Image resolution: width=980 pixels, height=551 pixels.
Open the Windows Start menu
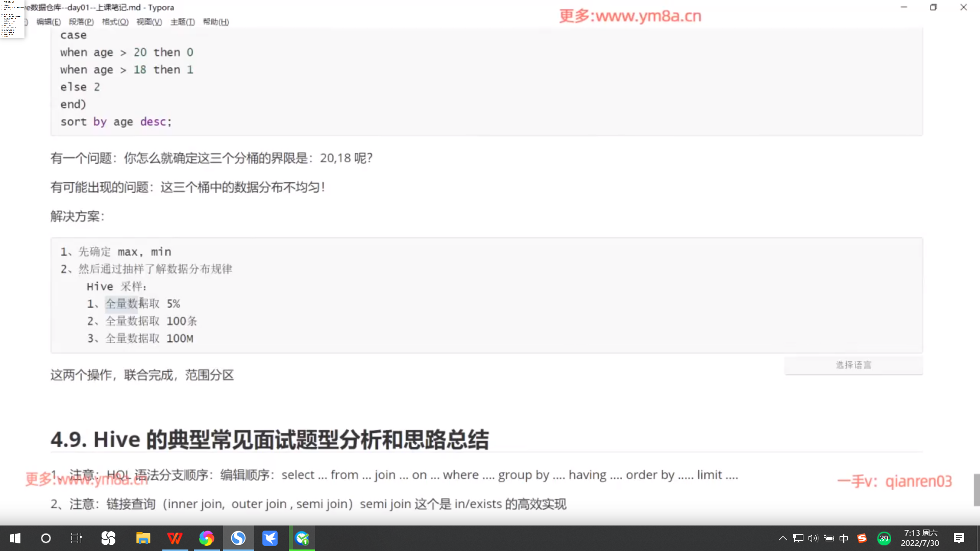pos(15,538)
